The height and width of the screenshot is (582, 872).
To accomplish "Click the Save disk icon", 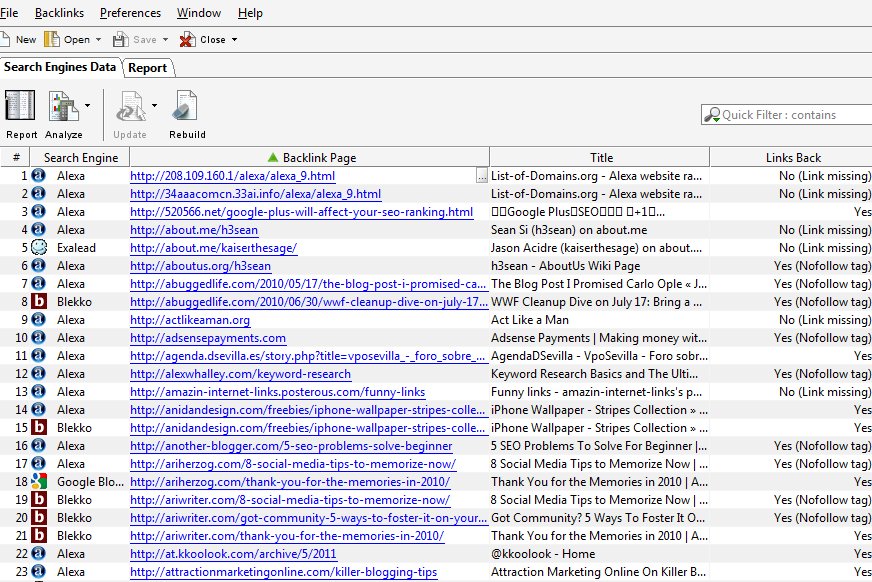I will click(121, 40).
